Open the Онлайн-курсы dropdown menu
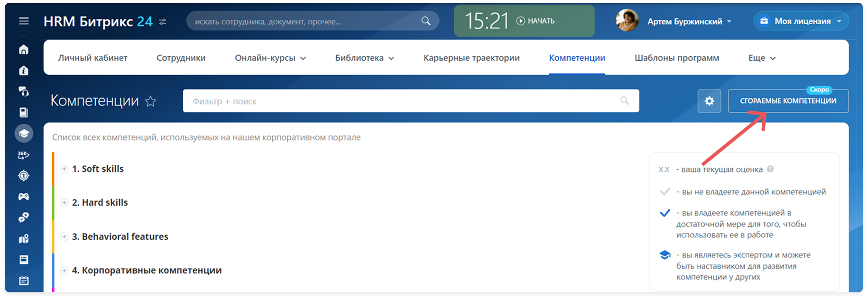The width and height of the screenshot is (868, 299). (270, 58)
